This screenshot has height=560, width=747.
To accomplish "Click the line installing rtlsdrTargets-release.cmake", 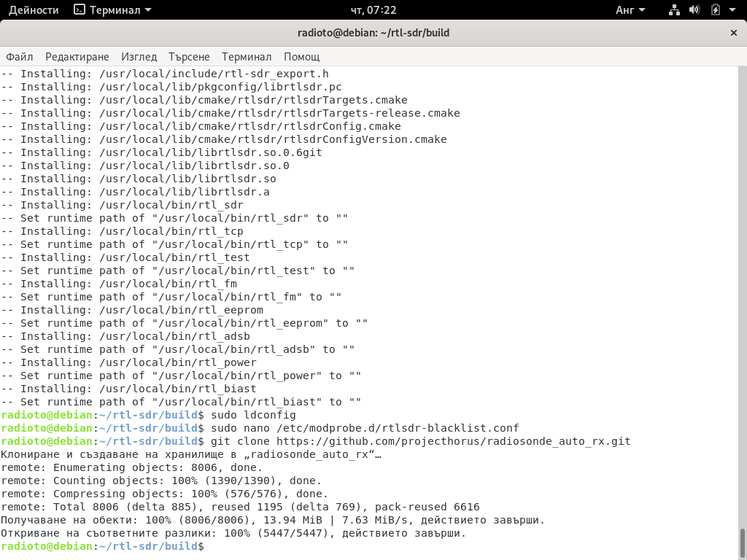I will click(230, 113).
